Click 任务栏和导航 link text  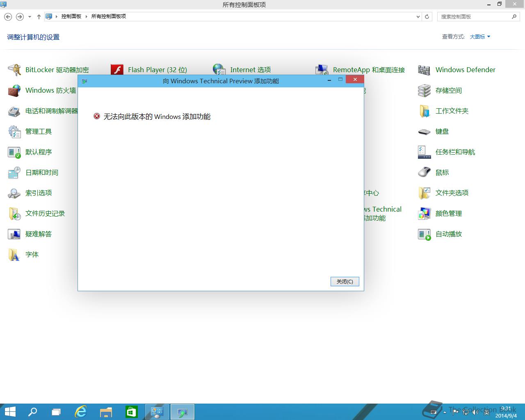[455, 152]
